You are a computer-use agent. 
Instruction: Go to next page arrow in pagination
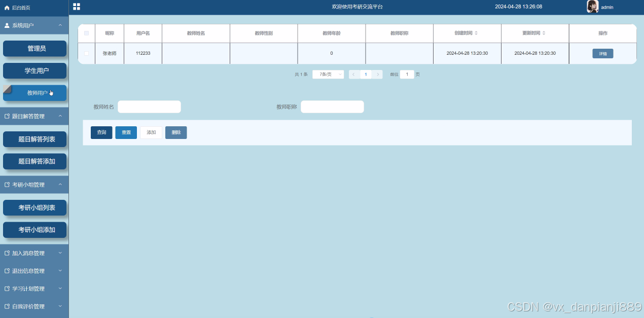pos(378,74)
